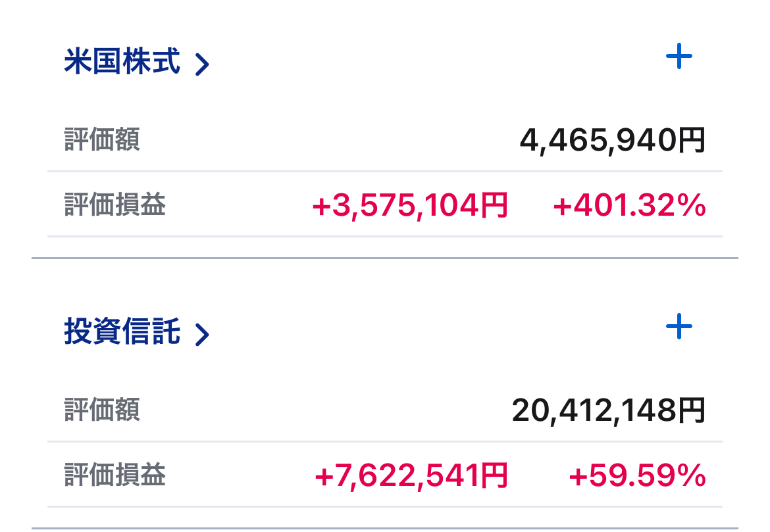Open the 米国株式 section heading
The height and width of the screenshot is (532, 770).
click(x=122, y=62)
